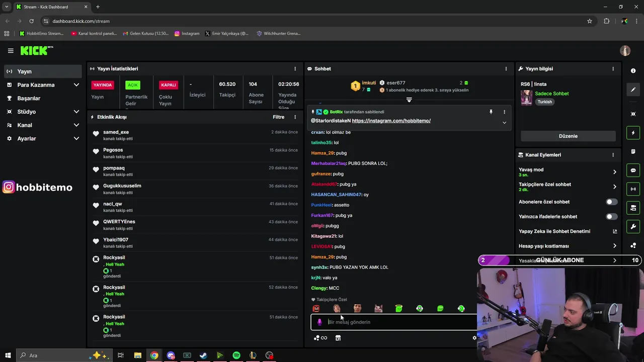Open File Explorer from the taskbar
This screenshot has width=644, height=362.
[137, 355]
